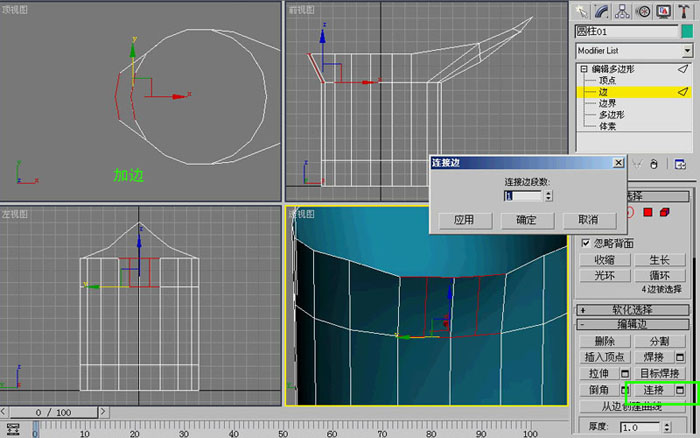
Task: Click the 顶视图 viewport label
Action: tap(14, 9)
